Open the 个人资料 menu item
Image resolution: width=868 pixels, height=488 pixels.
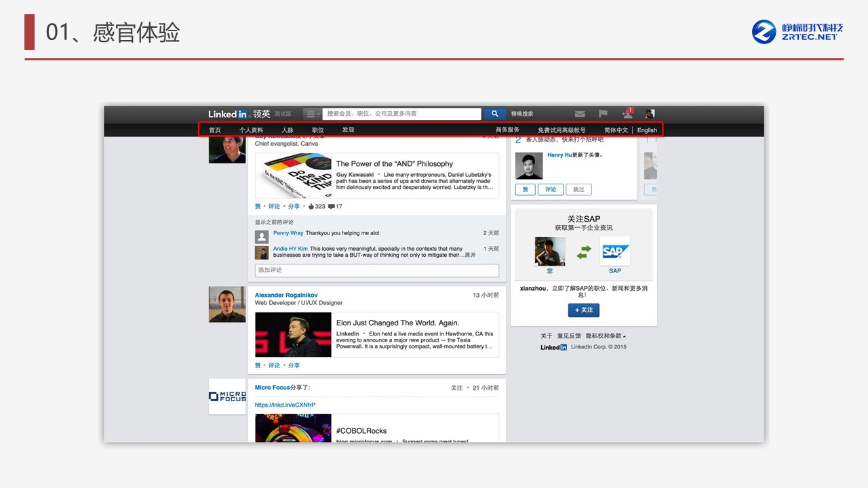pyautogui.click(x=251, y=130)
